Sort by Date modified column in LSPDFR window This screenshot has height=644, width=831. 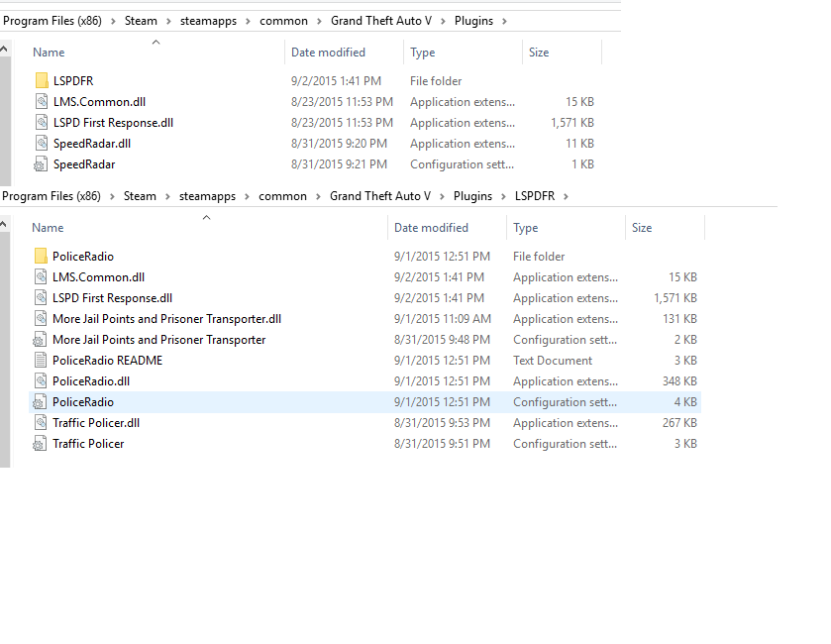click(x=431, y=228)
